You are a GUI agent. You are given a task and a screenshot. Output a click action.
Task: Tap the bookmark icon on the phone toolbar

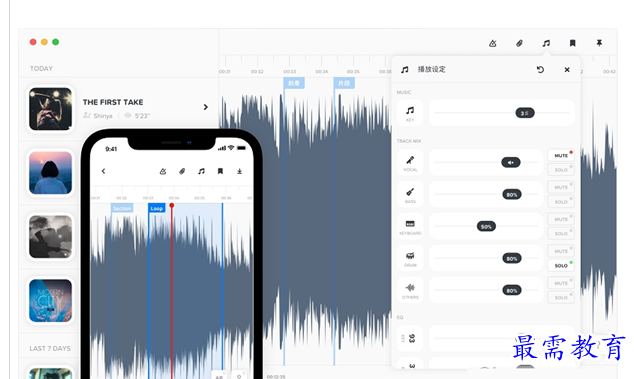click(x=220, y=172)
